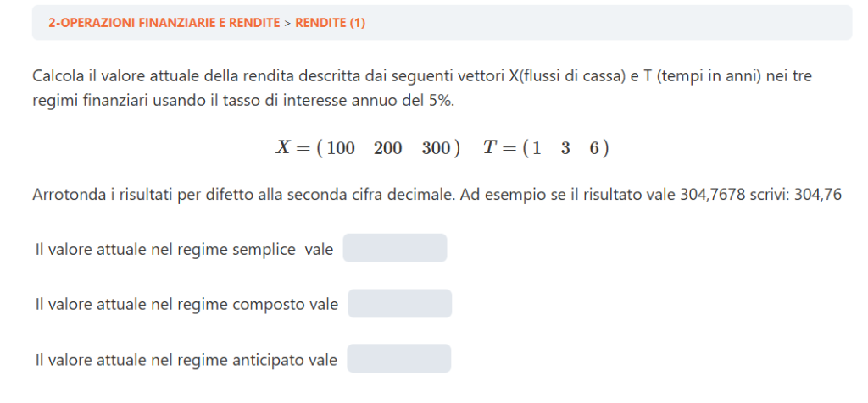Activate the regime anticipato answer field
This screenshot has height=403, width=868.
tap(398, 359)
